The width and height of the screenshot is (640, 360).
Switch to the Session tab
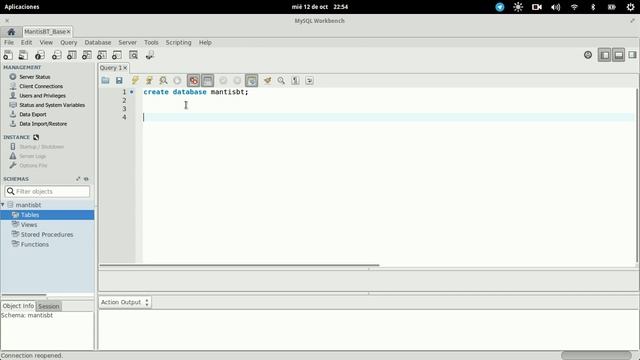[49, 306]
